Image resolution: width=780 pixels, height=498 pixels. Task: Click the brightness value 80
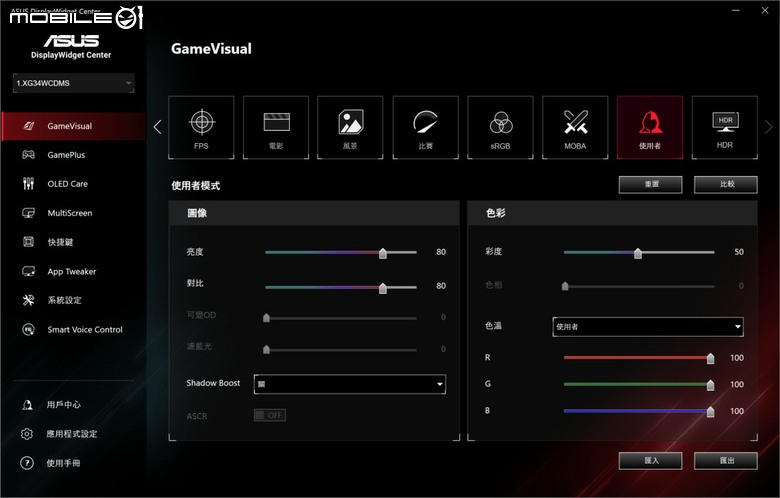click(441, 252)
